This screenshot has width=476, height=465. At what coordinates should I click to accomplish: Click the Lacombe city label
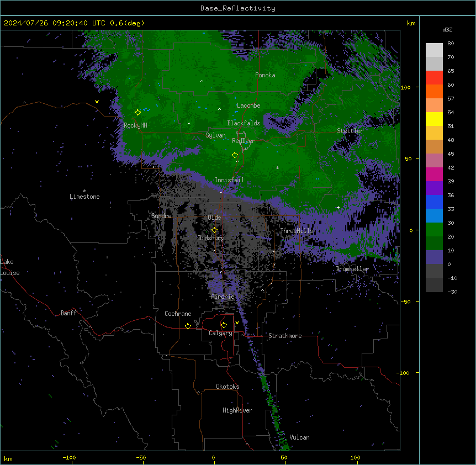coord(248,105)
